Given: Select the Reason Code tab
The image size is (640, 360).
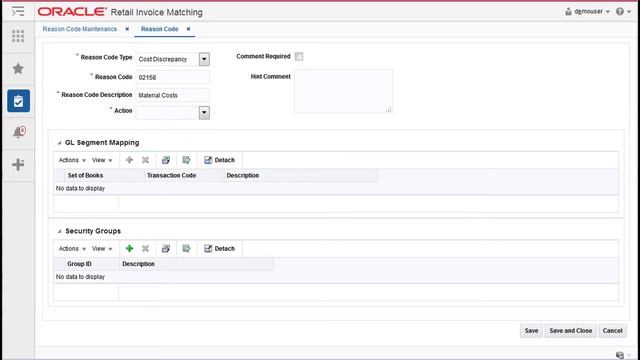Looking at the screenshot, I should tap(160, 29).
